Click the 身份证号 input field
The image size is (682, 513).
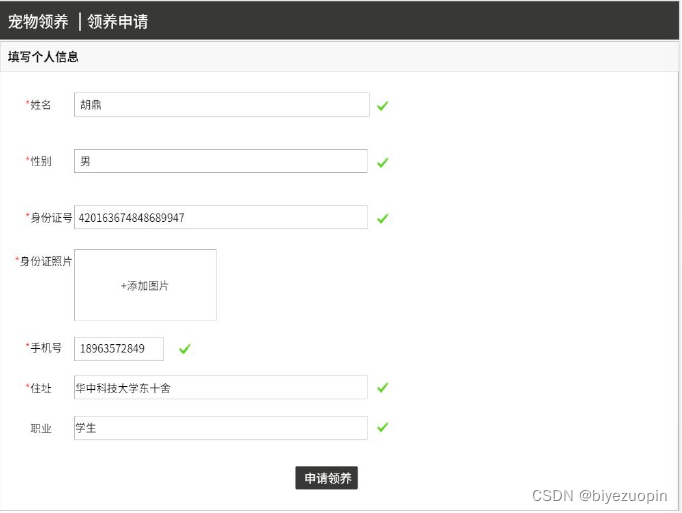click(221, 217)
